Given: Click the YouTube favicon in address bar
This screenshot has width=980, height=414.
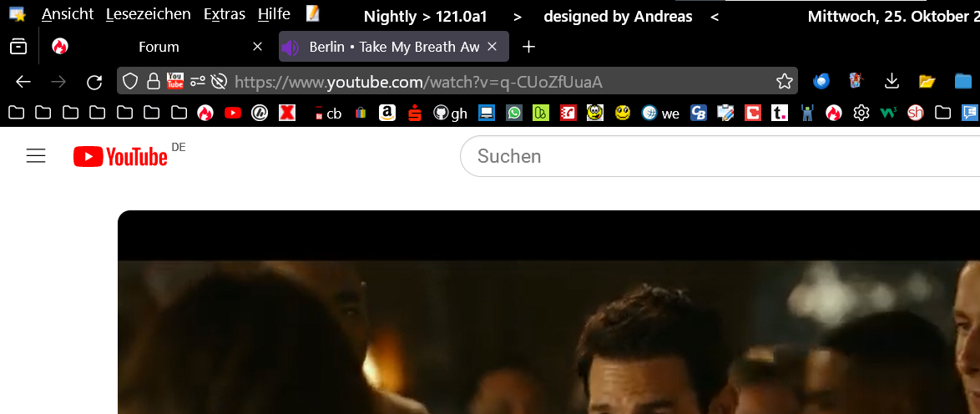Looking at the screenshot, I should [x=175, y=81].
